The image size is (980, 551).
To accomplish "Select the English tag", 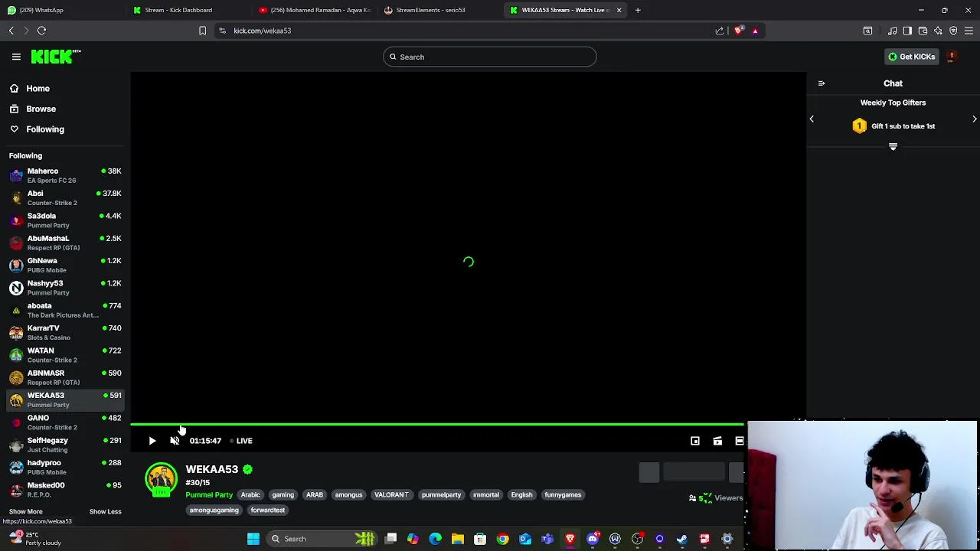I will point(521,495).
